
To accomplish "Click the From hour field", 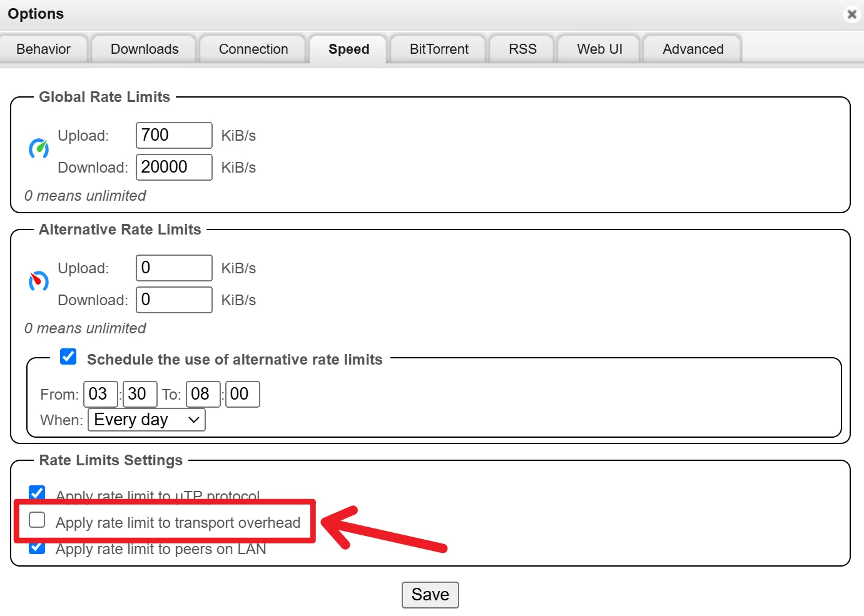I will coord(101,394).
